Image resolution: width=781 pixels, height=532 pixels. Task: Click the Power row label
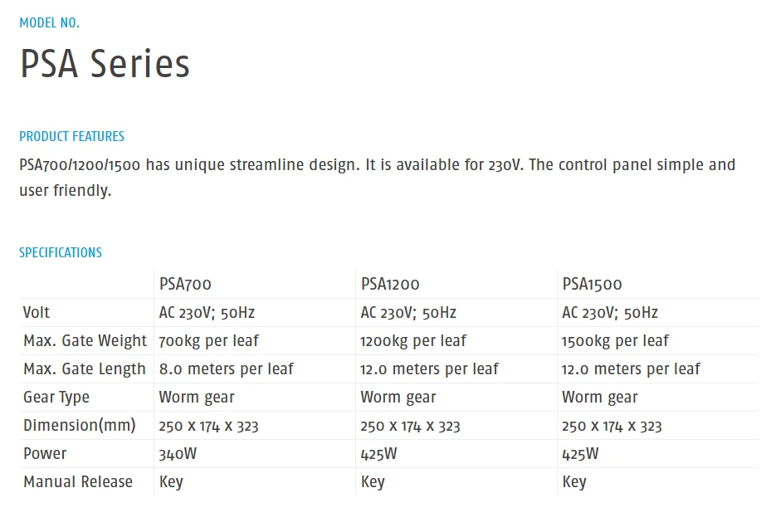click(45, 454)
